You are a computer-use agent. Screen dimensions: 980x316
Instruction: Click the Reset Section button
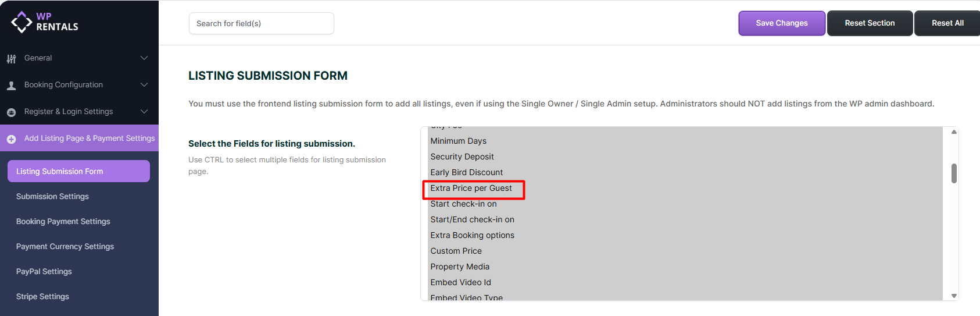pos(870,23)
